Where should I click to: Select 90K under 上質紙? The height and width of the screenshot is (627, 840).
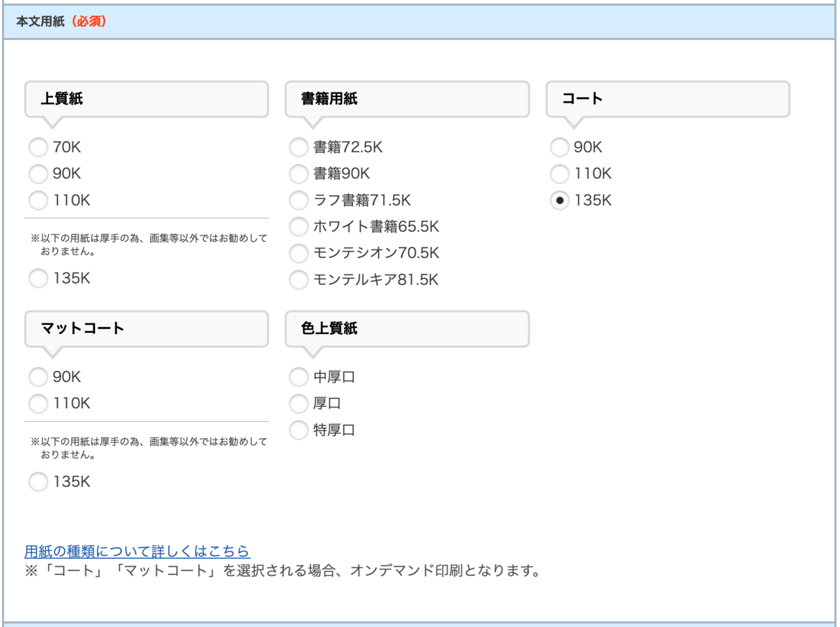tap(38, 174)
